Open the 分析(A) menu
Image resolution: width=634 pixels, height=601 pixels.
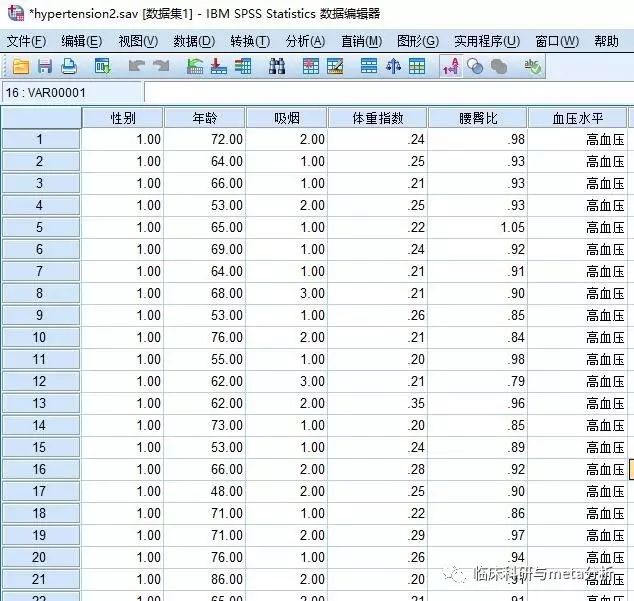[305, 41]
